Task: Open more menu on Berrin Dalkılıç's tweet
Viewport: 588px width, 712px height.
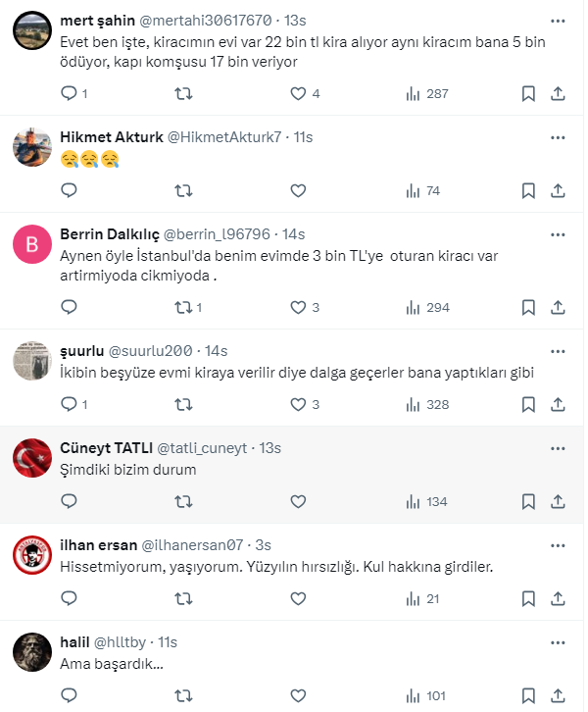Action: pyautogui.click(x=558, y=234)
